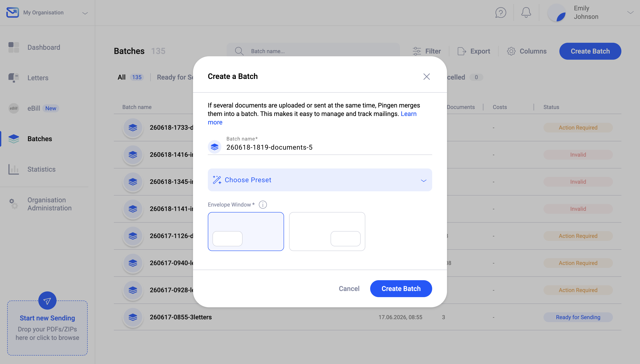Open the notifications bell
Image resolution: width=640 pixels, height=364 pixels.
coord(526,12)
